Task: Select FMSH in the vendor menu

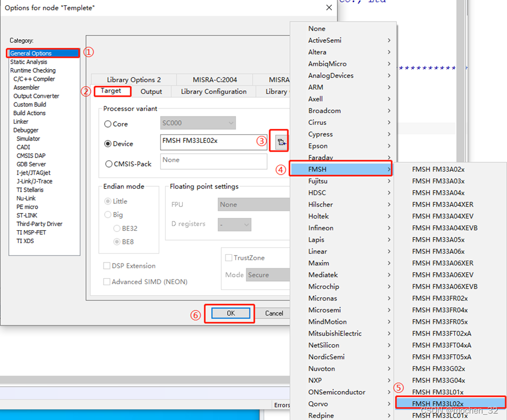Action: tap(341, 169)
